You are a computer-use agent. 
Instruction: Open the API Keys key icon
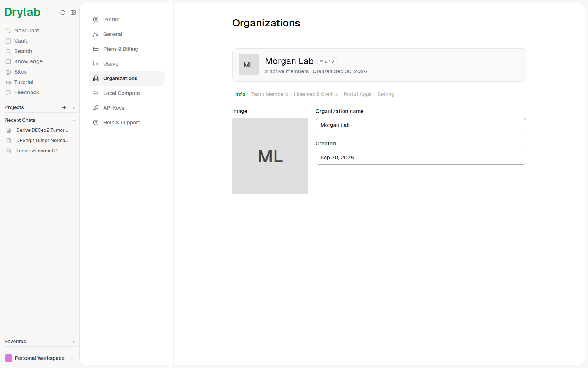tap(96, 108)
